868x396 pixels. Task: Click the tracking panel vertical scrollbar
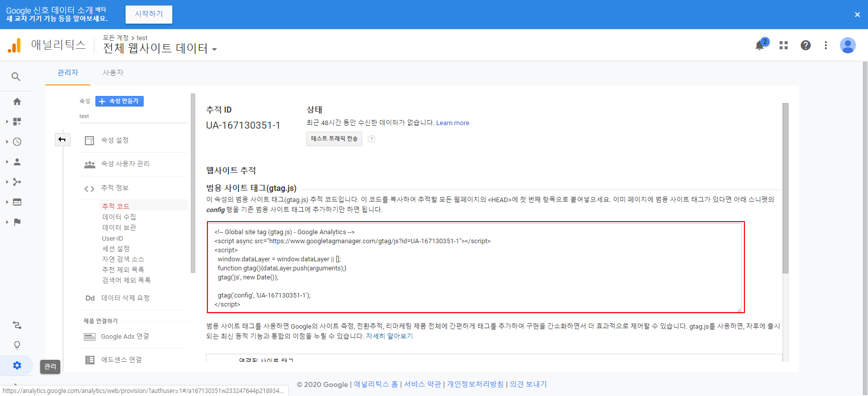[x=786, y=188]
